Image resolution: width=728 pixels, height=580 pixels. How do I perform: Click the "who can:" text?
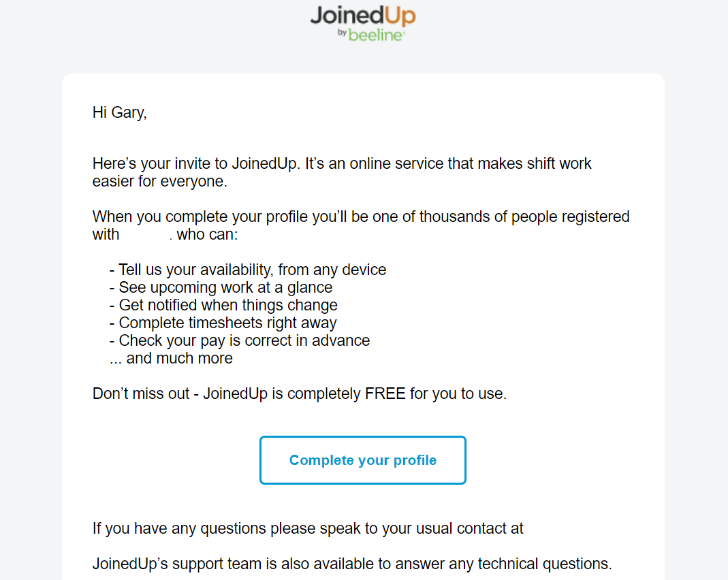coord(208,235)
